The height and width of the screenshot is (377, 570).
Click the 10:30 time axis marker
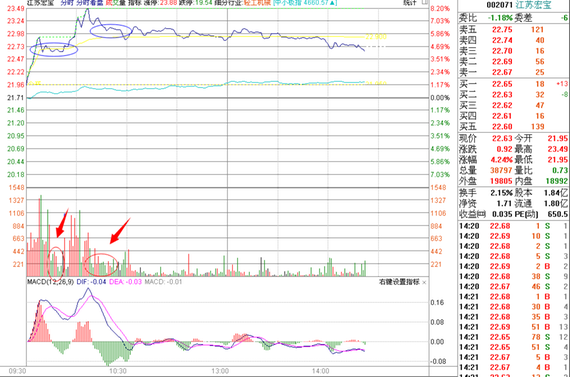[x=117, y=371]
